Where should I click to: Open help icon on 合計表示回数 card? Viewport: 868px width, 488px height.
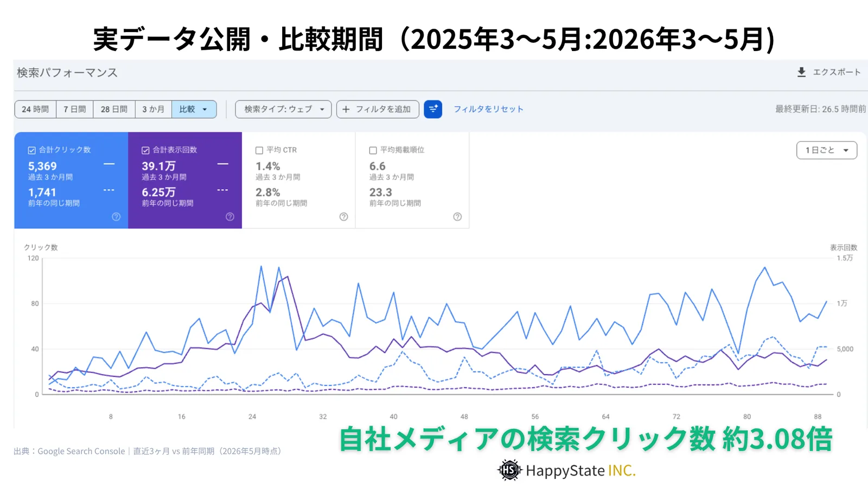click(230, 216)
